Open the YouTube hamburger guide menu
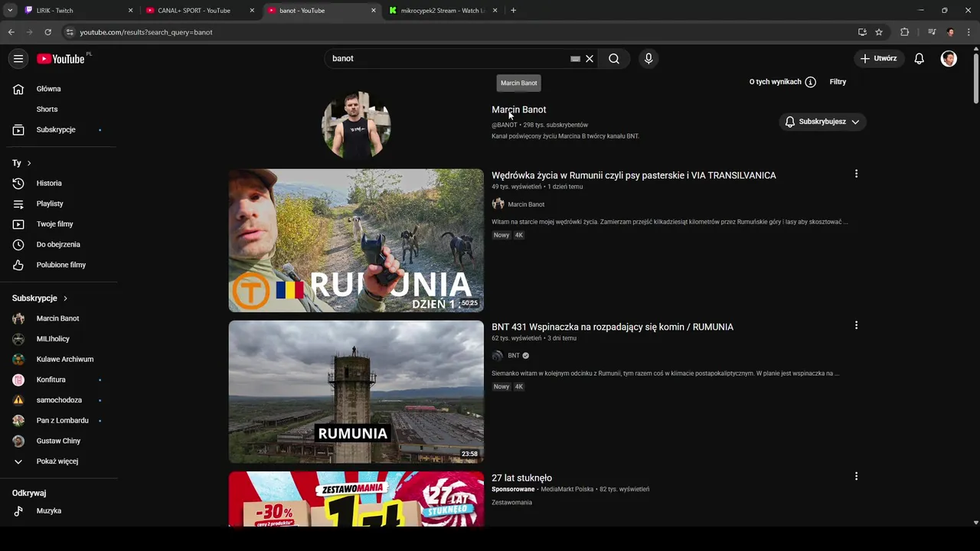980x551 pixels. pos(18,59)
